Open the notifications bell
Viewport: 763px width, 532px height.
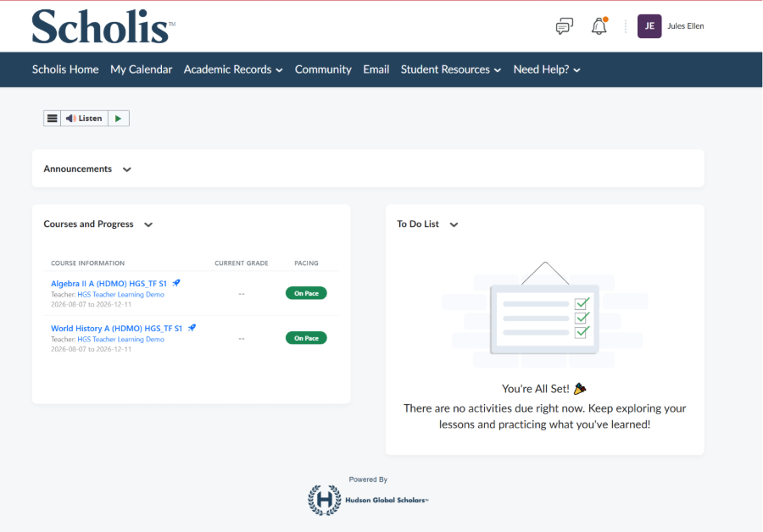[599, 26]
